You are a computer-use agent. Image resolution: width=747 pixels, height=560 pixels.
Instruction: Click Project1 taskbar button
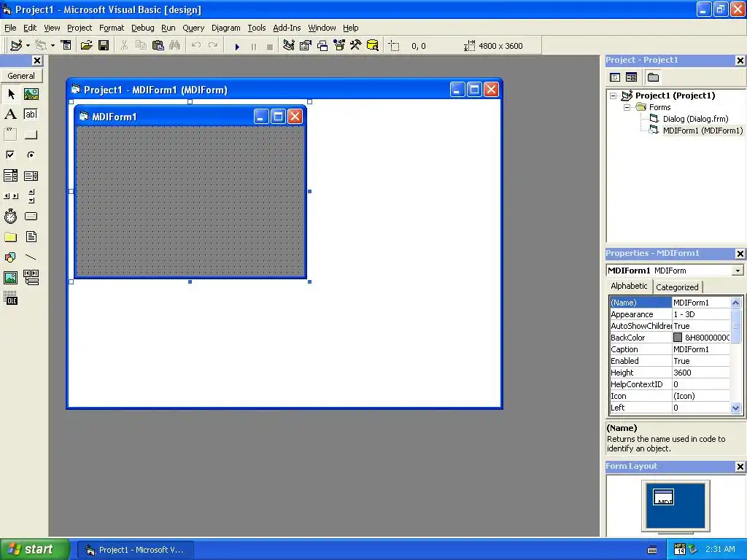(135, 550)
